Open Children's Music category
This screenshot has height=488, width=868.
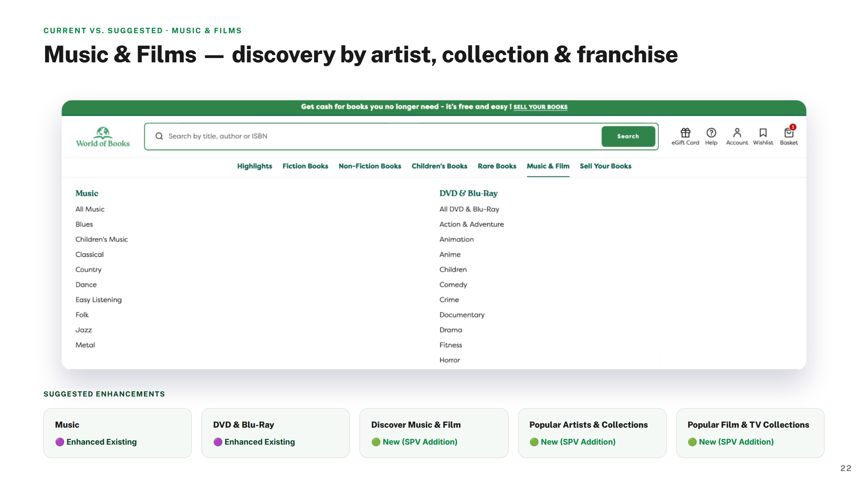tap(101, 239)
